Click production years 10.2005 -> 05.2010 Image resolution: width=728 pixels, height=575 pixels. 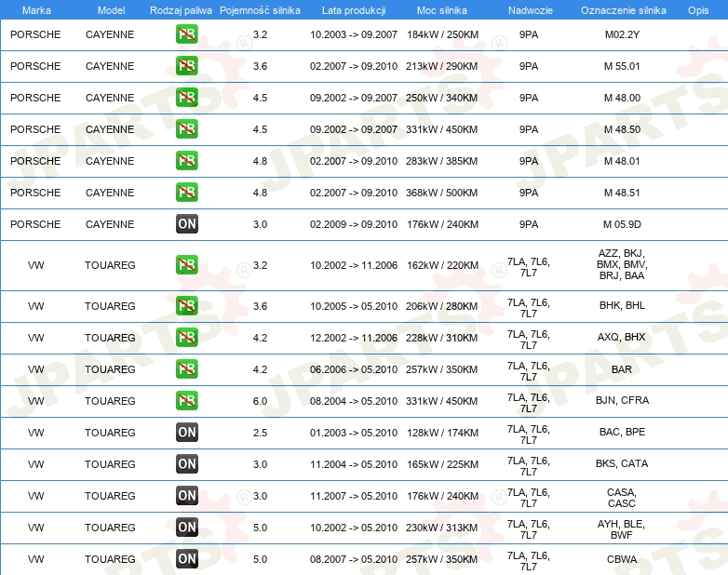coord(354,306)
